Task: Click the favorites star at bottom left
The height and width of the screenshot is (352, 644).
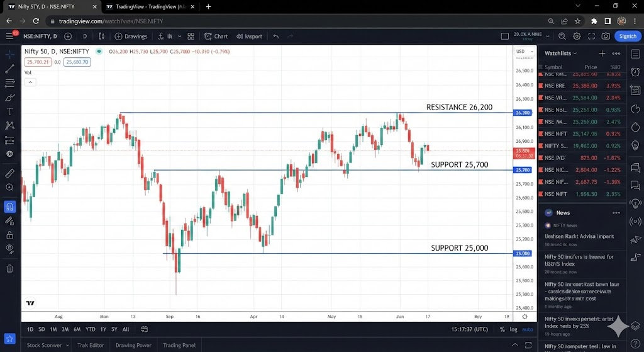Action: click(x=10, y=339)
